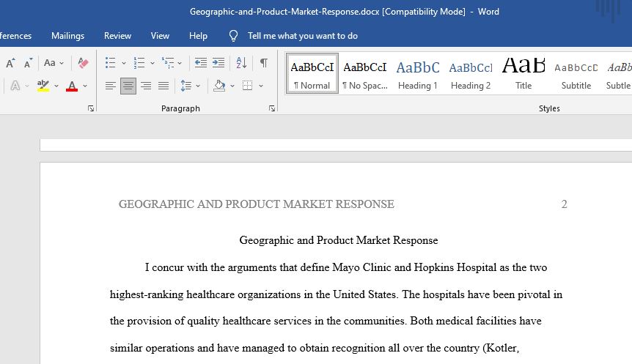
Task: Switch to the View tab
Action: (160, 36)
